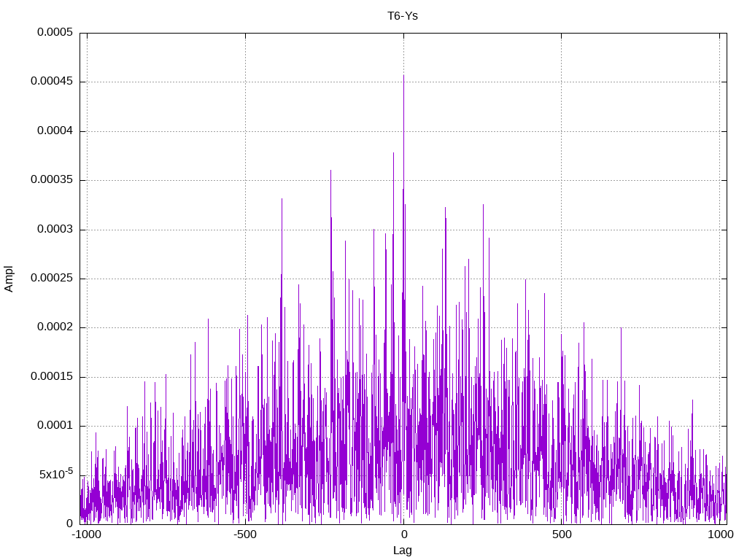Image resolution: width=747 pixels, height=560 pixels.
Task: Click the y-axis value '0.00025'
Action: [x=52, y=278]
